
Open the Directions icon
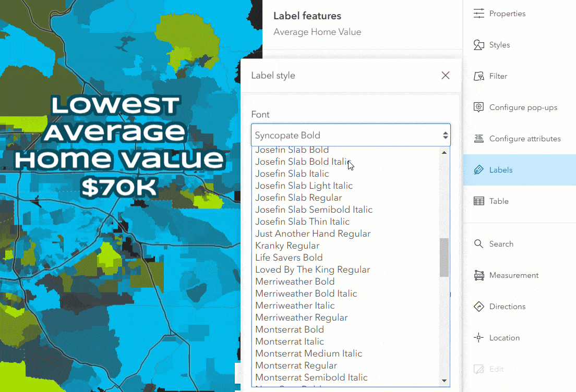click(478, 307)
